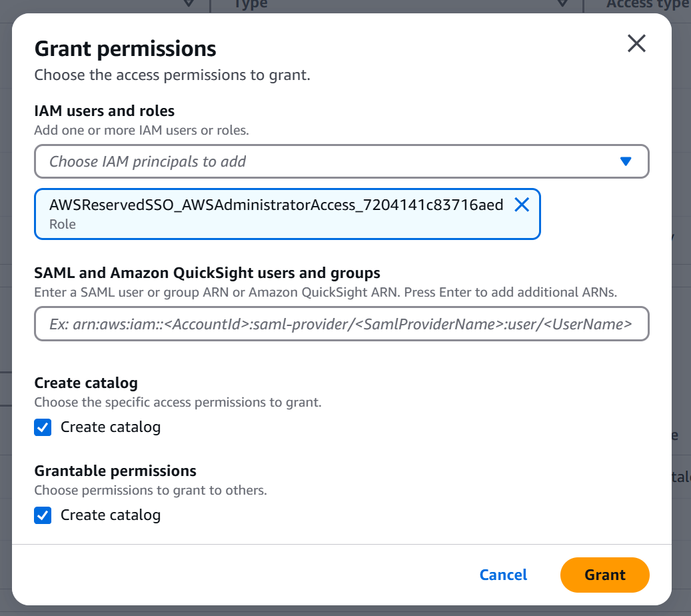Click the 'SAML and Amazon QuickSight users and groups' label
This screenshot has width=691, height=616.
(207, 273)
